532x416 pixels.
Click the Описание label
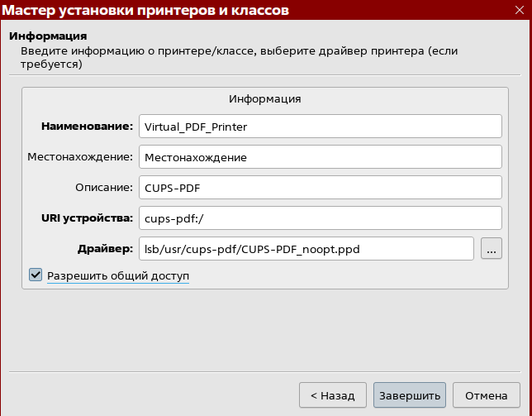(104, 188)
